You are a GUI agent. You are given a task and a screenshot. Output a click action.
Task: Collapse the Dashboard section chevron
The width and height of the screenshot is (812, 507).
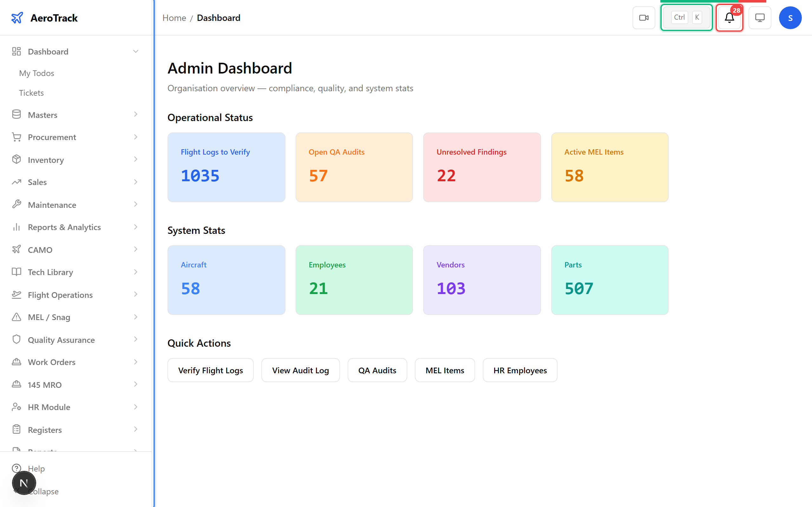pyautogui.click(x=135, y=51)
